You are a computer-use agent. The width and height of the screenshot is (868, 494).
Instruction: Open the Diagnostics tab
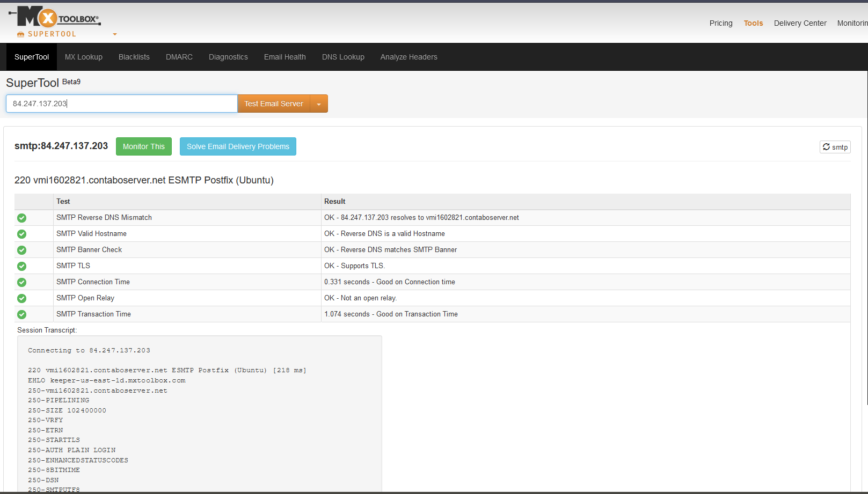coord(228,57)
